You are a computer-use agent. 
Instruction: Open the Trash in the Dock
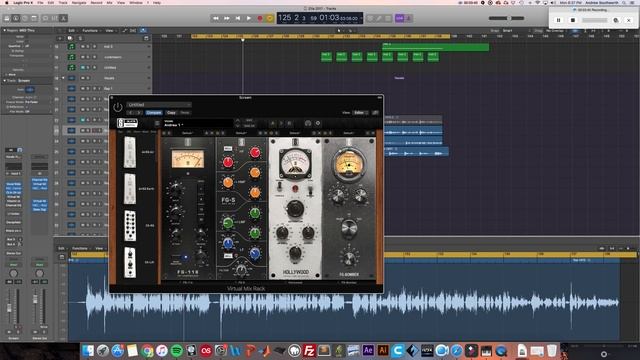552,350
